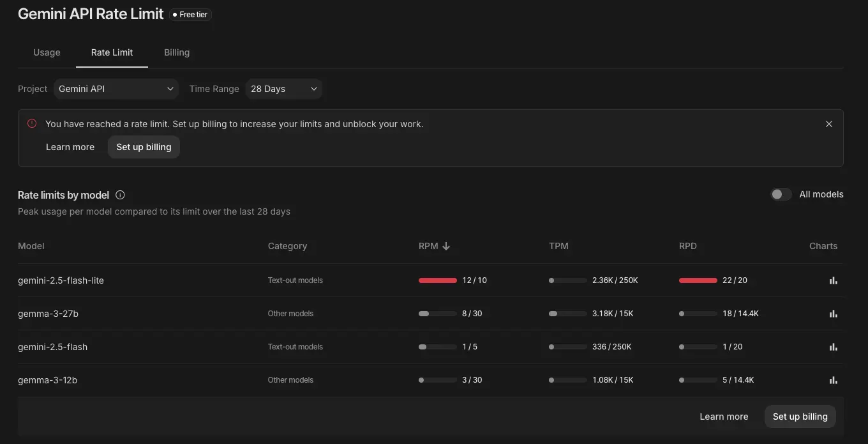The image size is (868, 444).
Task: Select the gemini-2.5-flash-lite model name
Action: pyautogui.click(x=61, y=280)
